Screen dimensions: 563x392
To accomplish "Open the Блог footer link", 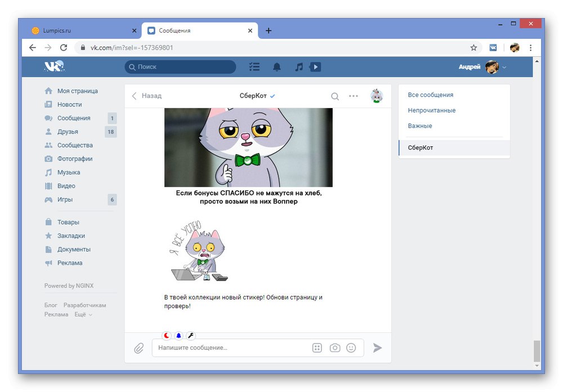I will click(x=51, y=305).
